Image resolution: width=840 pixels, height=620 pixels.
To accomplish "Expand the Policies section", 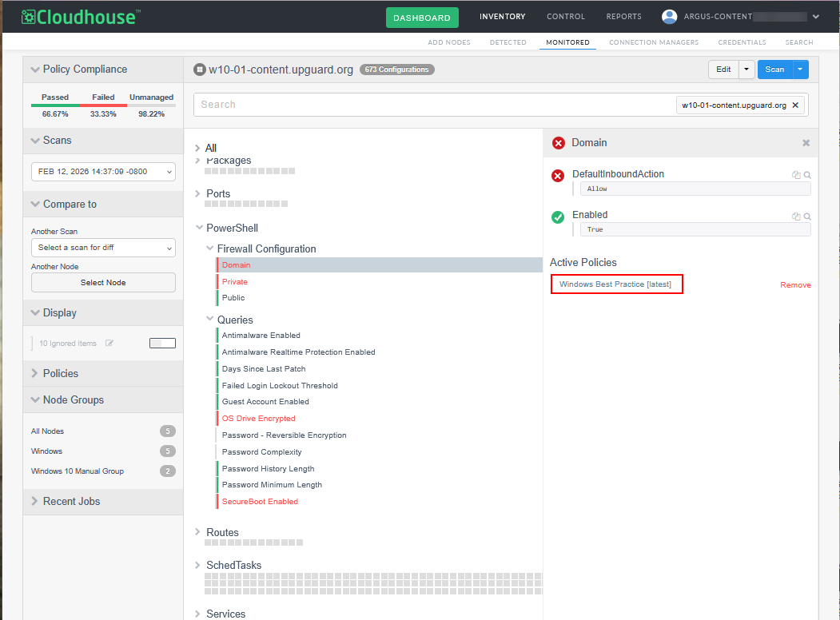I will [x=35, y=373].
